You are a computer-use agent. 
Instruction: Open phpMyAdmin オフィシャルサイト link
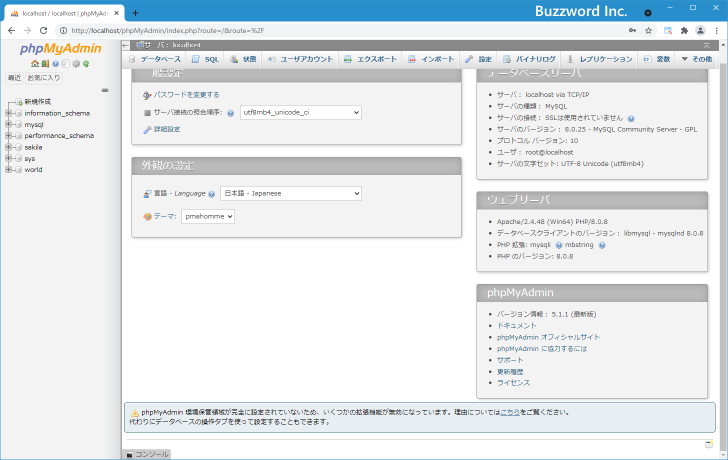(x=548, y=337)
